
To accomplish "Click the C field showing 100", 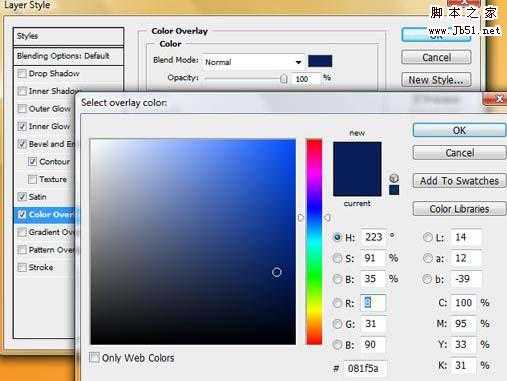I will pyautogui.click(x=464, y=303).
